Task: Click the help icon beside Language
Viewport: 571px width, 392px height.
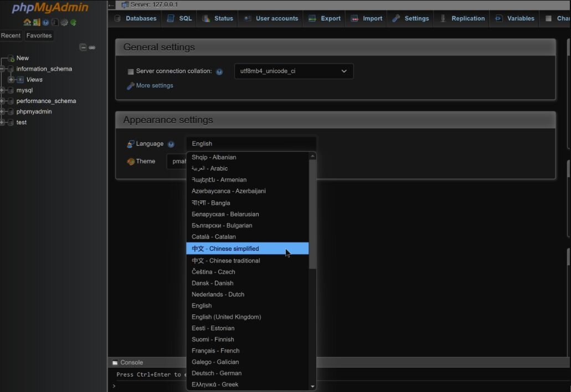Action: pyautogui.click(x=171, y=144)
